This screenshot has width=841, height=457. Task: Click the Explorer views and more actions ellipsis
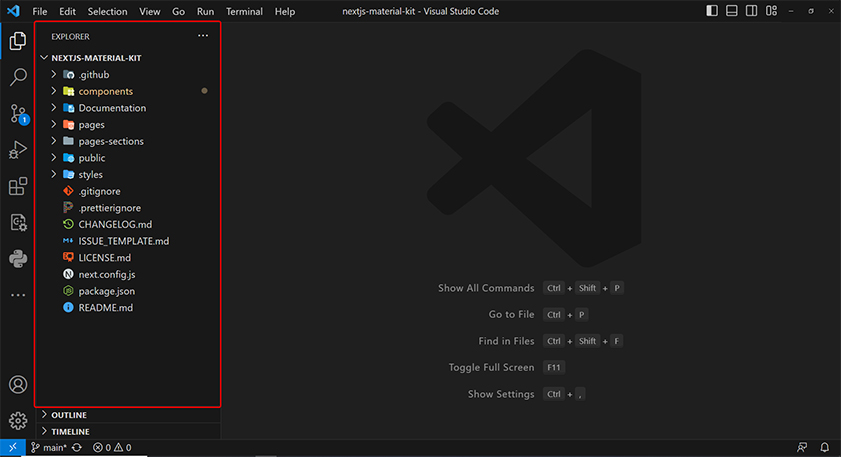203,36
